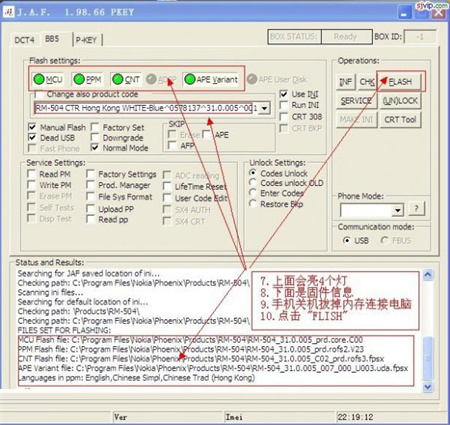The image size is (450, 425).
Task: Open the CRT Tool button
Action: tap(400, 120)
